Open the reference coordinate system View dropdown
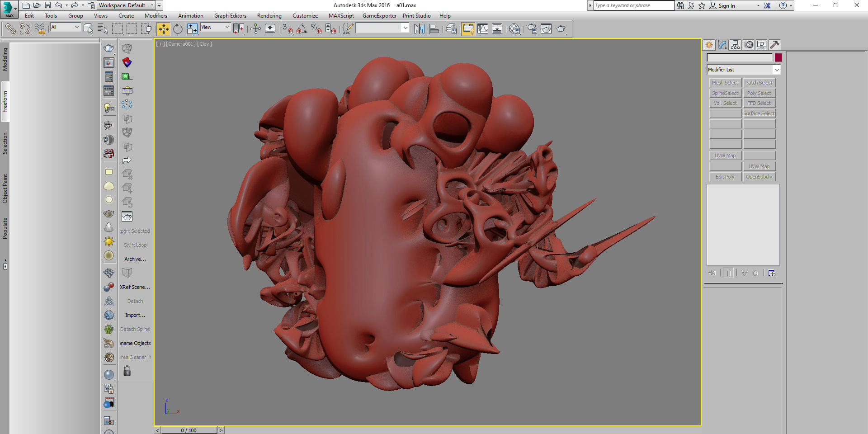The image size is (868, 434). click(x=215, y=27)
